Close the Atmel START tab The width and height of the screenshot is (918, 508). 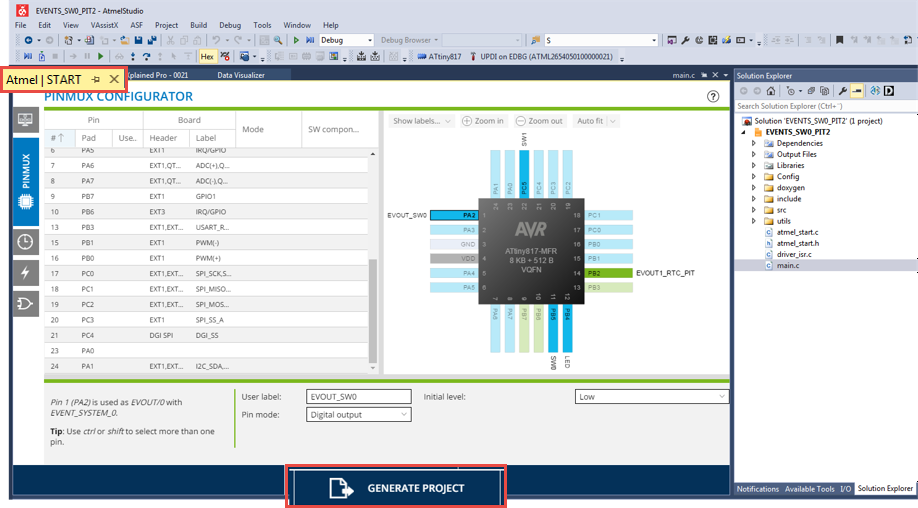pyautogui.click(x=114, y=80)
